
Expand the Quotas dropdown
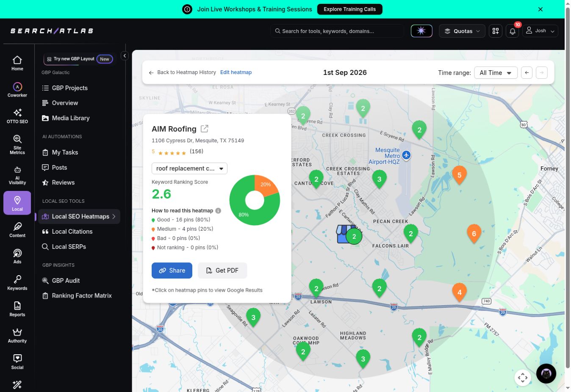click(x=462, y=31)
